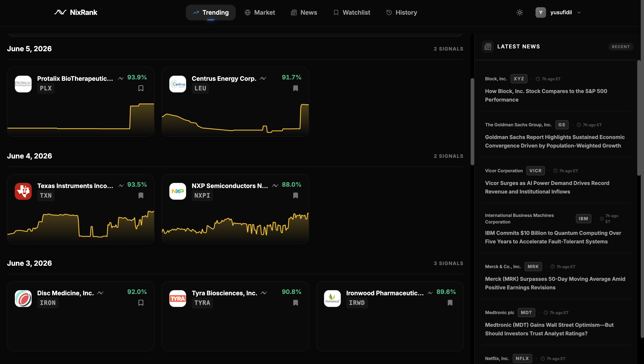Click the IRWD ticker badge
644x364 pixels.
[x=357, y=303]
